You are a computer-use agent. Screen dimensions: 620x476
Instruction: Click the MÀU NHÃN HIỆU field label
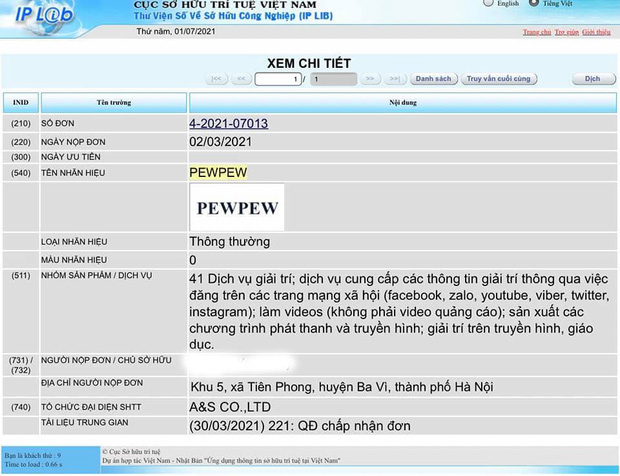(x=74, y=260)
